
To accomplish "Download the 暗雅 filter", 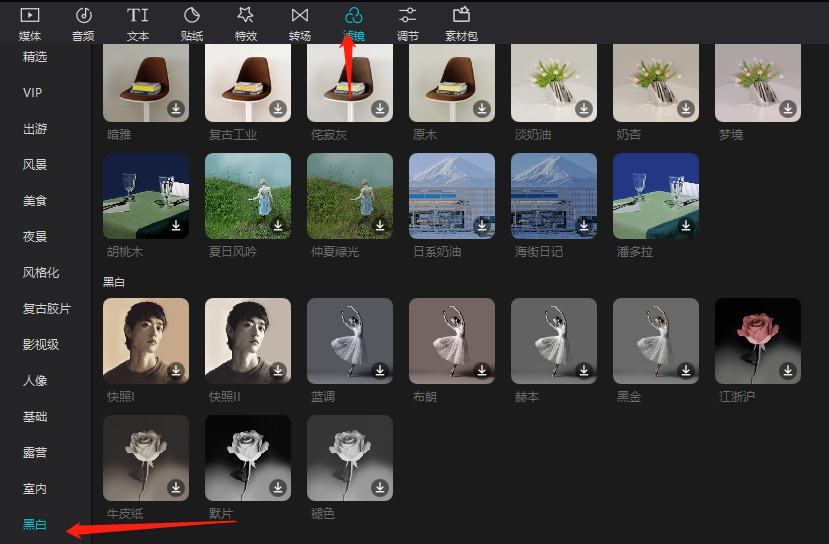I will tap(176, 109).
